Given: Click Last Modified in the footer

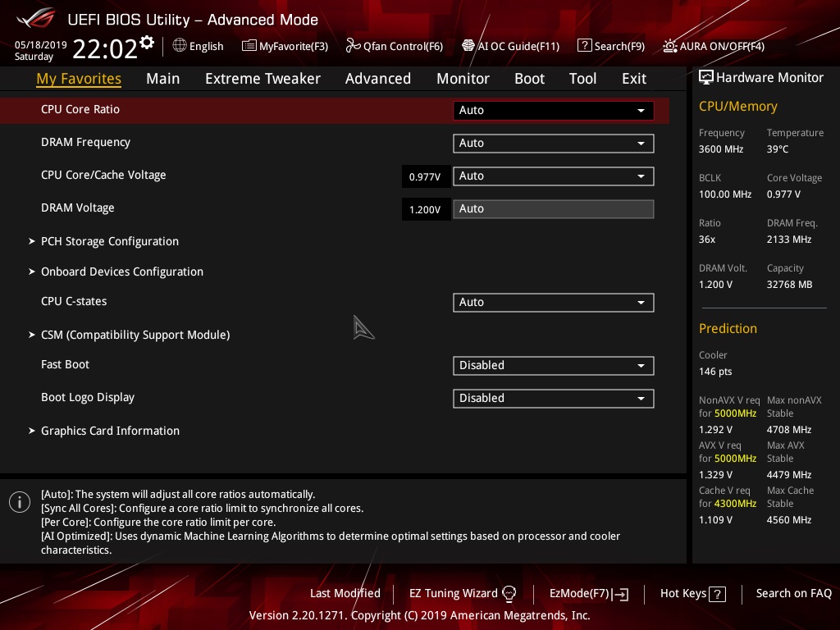Looking at the screenshot, I should [x=345, y=594].
